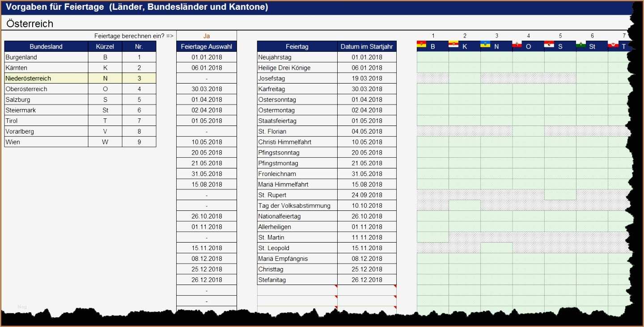Select the 'St. Leopold' cell

[297, 248]
